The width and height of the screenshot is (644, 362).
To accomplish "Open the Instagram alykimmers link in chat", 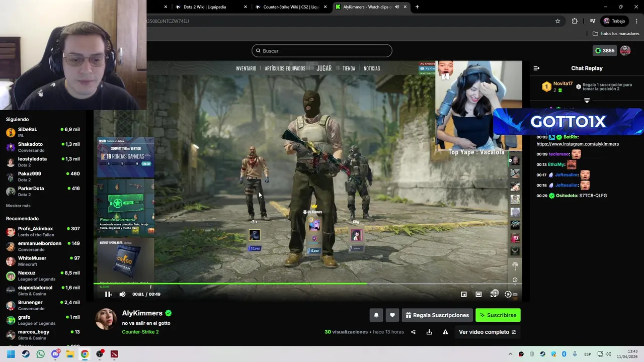I will [x=578, y=144].
